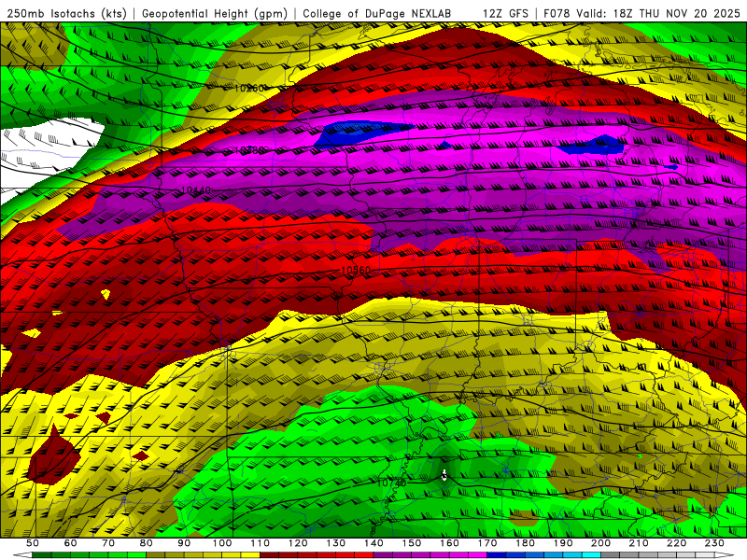Click the 10440 height contour label

(x=196, y=190)
